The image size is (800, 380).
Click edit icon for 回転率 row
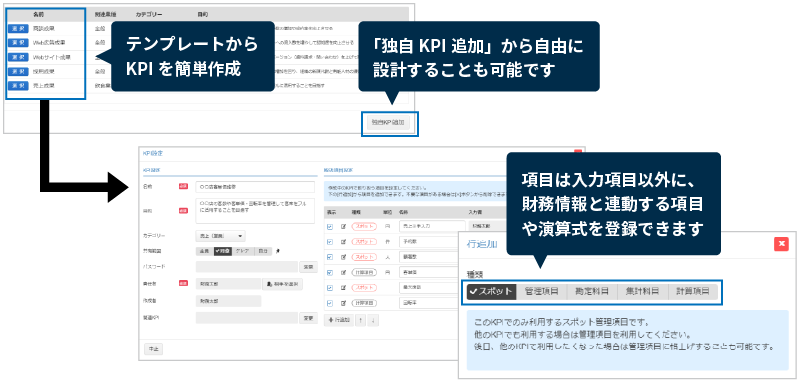(343, 303)
